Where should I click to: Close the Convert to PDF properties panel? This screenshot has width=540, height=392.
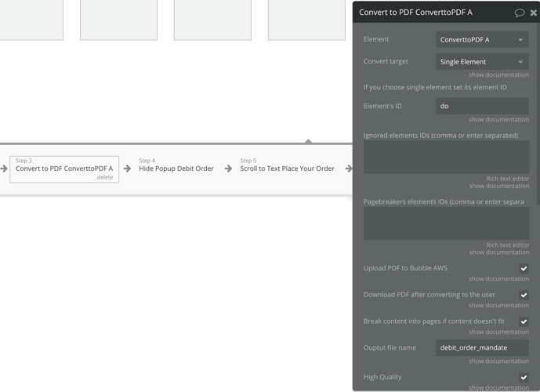(534, 13)
